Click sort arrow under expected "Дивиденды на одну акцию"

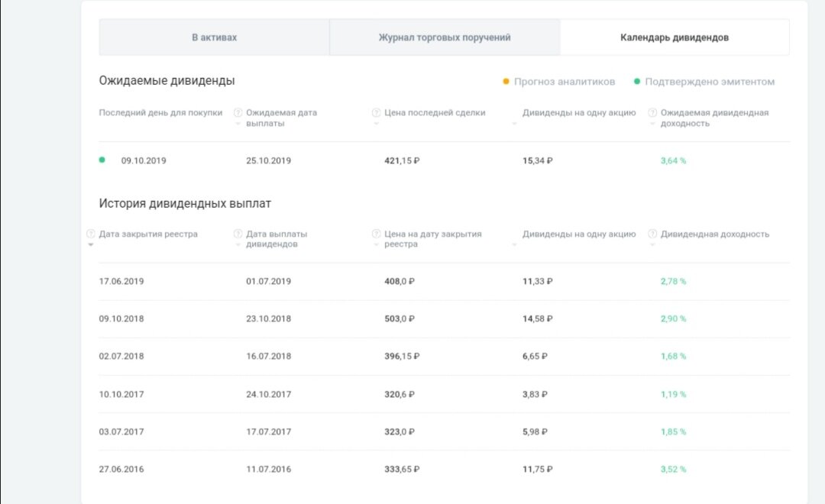click(x=514, y=124)
